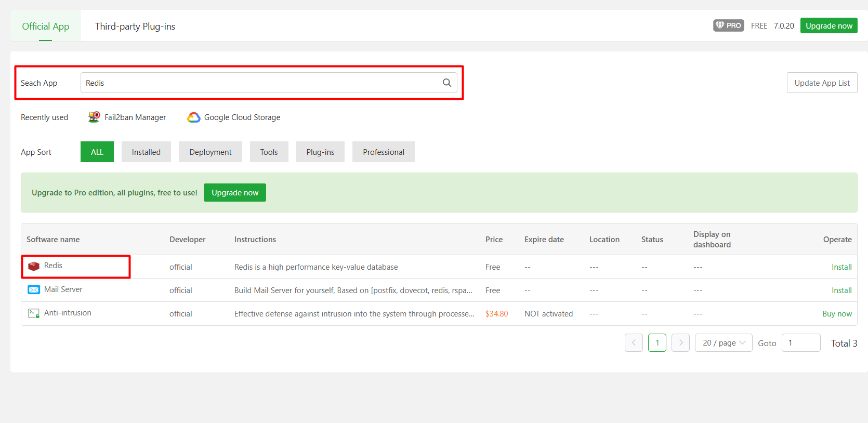Go to previous page arrow
Image resolution: width=868 pixels, height=423 pixels.
[634, 343]
